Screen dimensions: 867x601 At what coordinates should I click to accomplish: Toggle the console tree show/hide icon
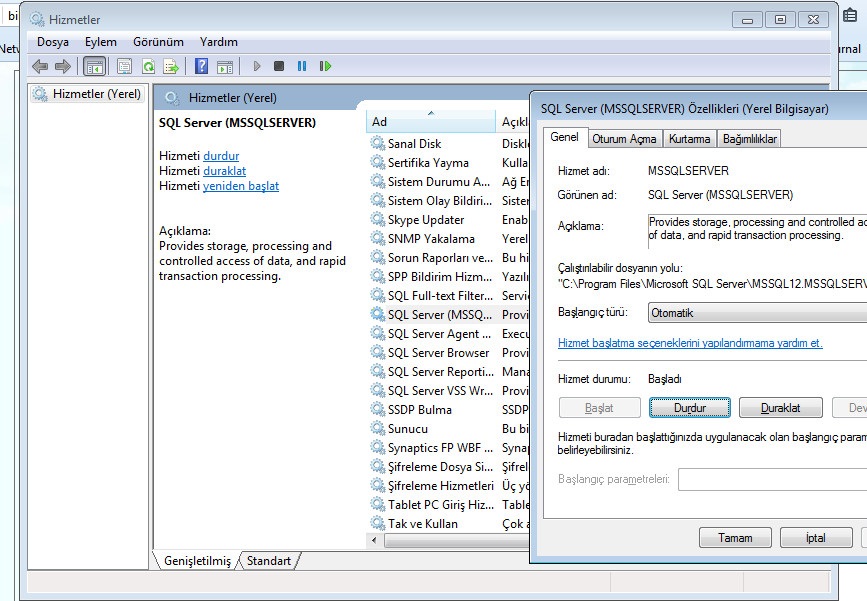pyautogui.click(x=95, y=66)
